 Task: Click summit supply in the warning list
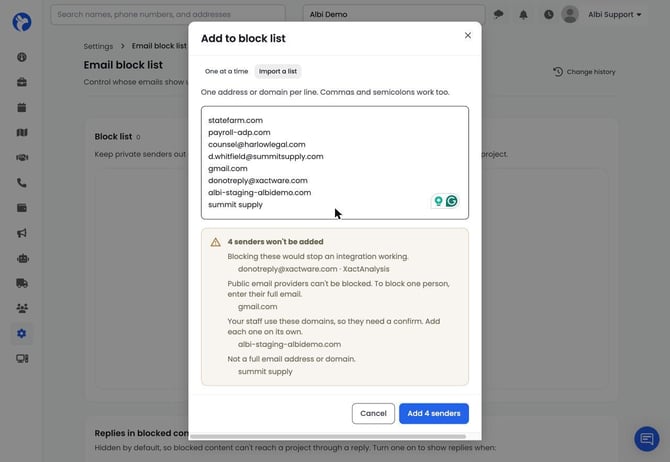(265, 372)
